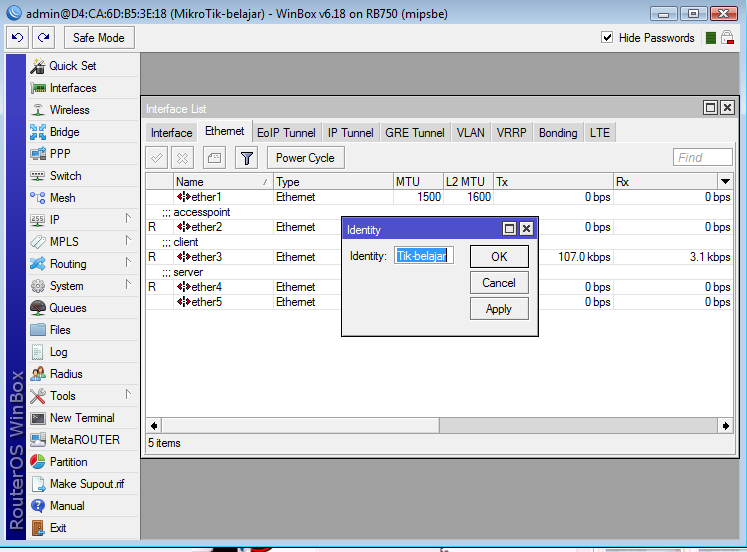Open the Log viewer

tap(83, 352)
